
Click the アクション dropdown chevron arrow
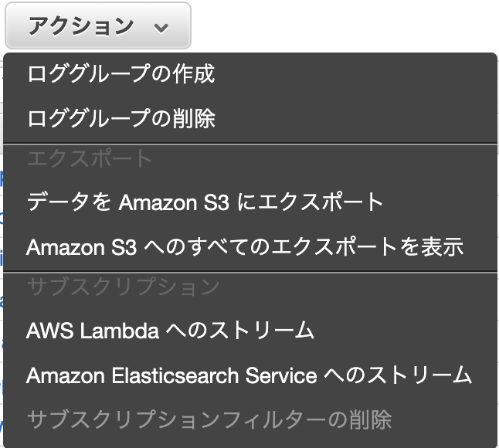(x=161, y=27)
